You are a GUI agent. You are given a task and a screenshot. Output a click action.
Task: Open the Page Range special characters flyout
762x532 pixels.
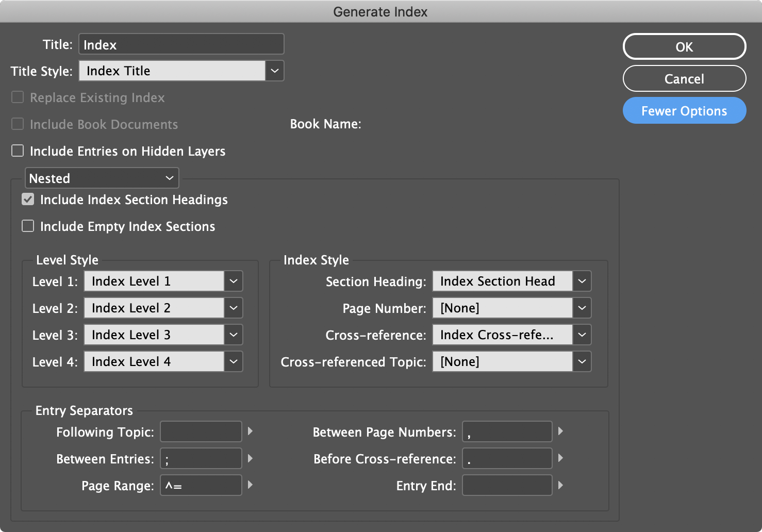pos(250,485)
